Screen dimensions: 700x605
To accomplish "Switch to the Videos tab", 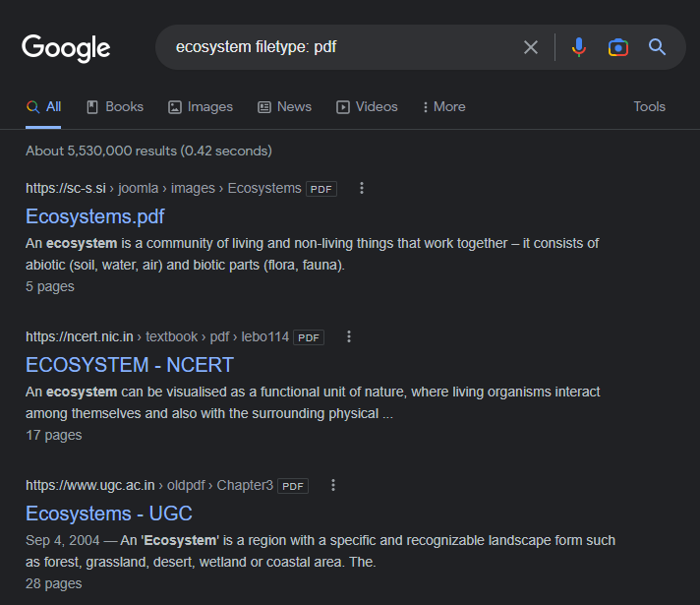I will [x=367, y=107].
